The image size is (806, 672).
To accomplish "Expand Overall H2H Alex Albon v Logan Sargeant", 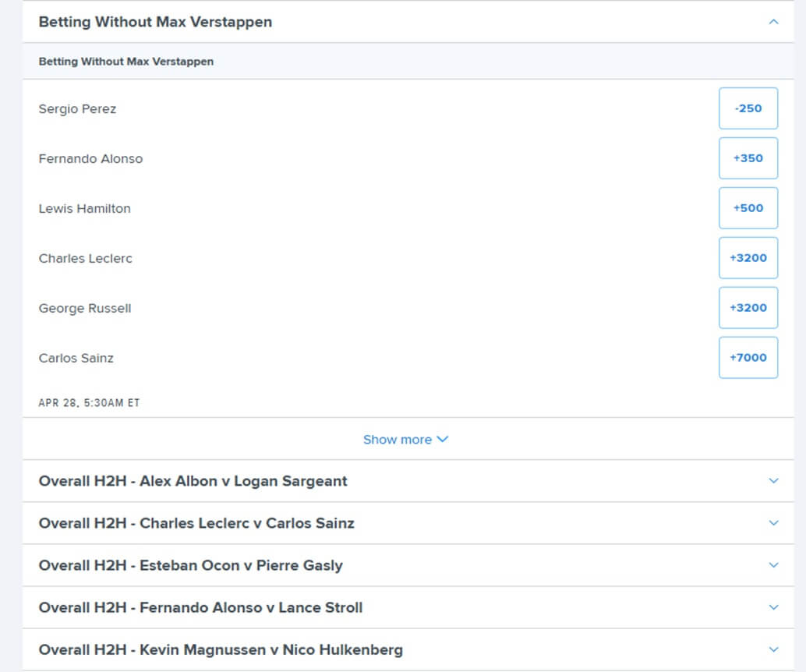I will click(x=408, y=481).
